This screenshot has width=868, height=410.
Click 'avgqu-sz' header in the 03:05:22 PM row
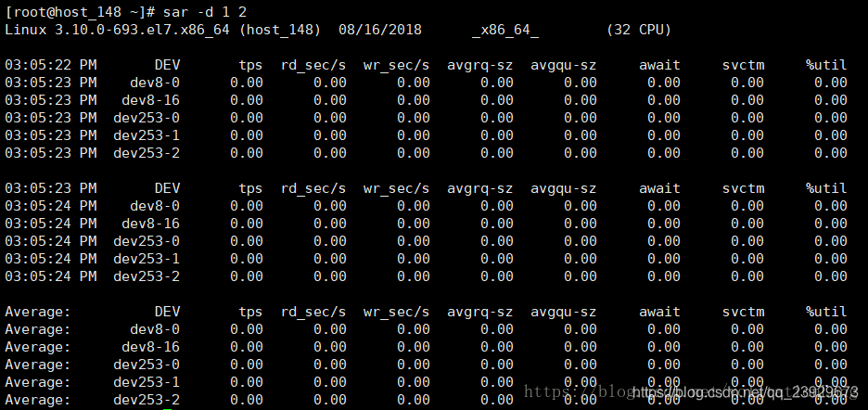[564, 65]
